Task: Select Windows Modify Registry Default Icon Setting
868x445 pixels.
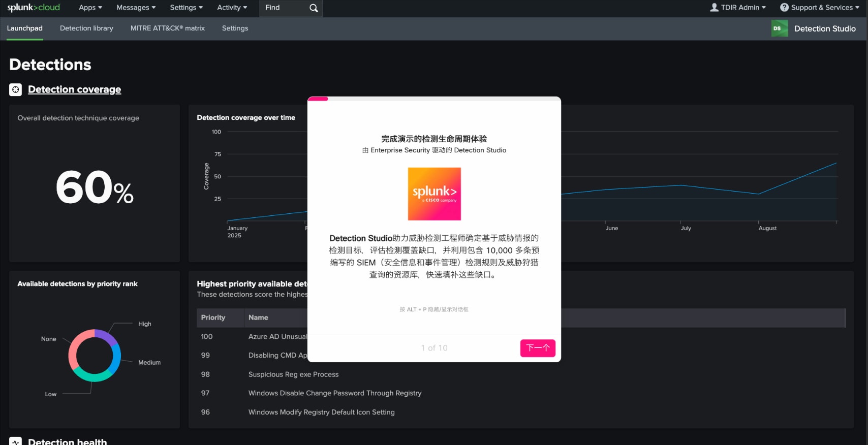Action: point(321,412)
